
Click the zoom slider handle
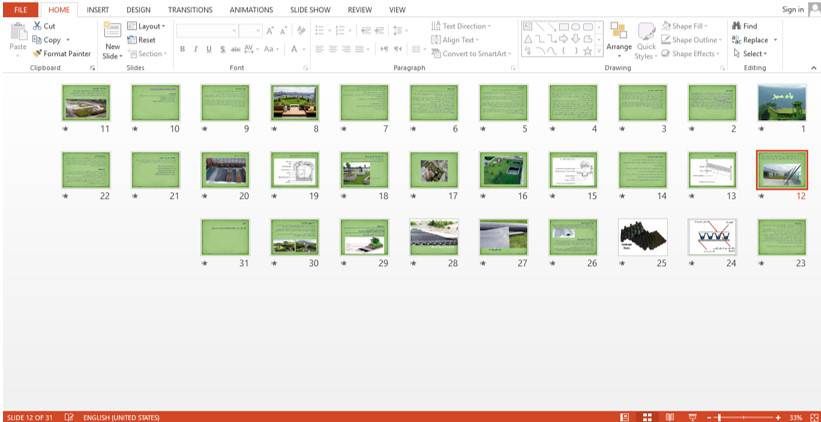720,417
